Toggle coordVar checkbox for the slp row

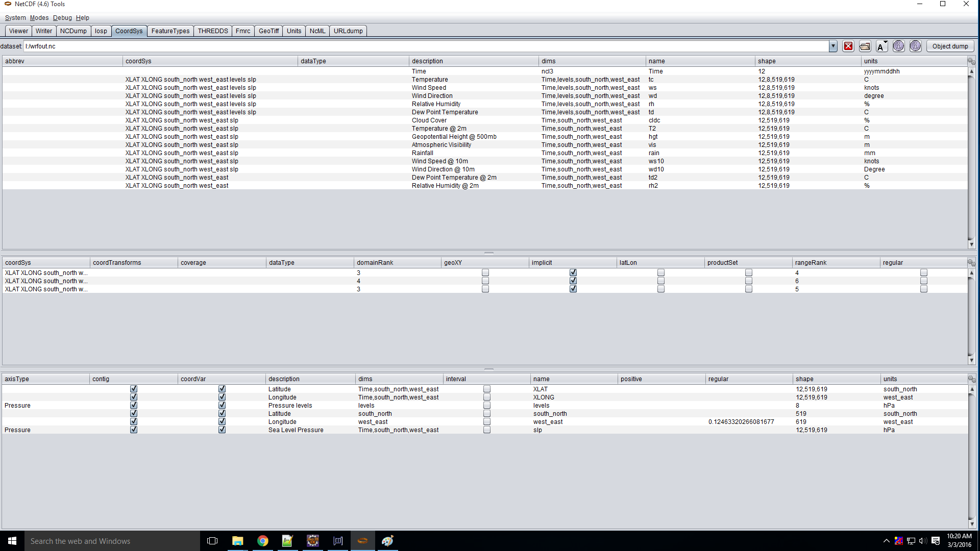[222, 430]
